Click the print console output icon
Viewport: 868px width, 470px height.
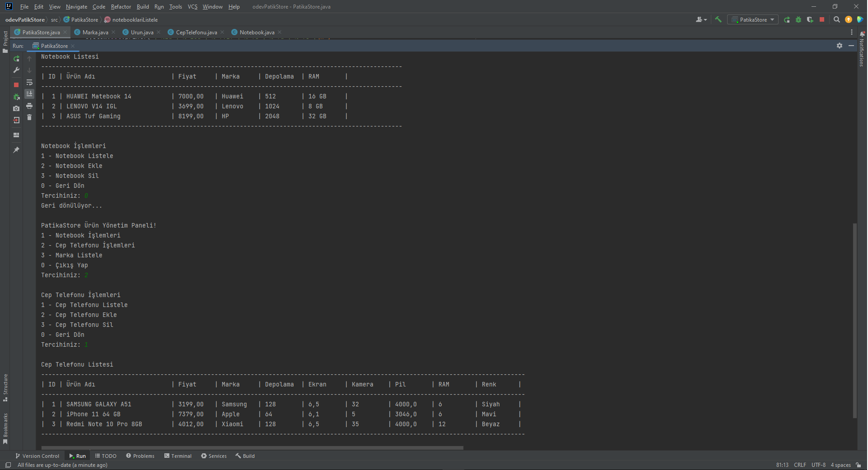(29, 106)
